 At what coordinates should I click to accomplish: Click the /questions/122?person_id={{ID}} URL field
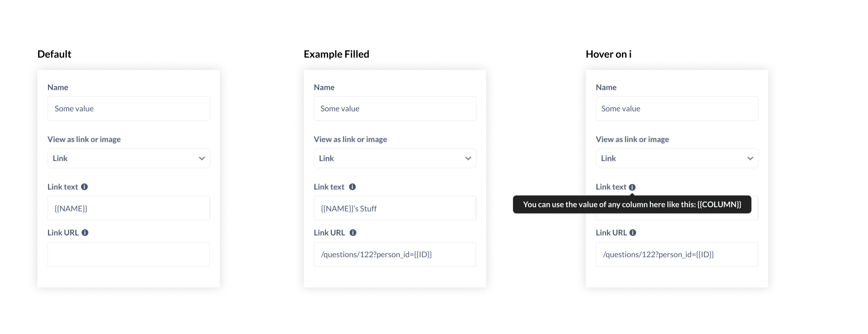pos(395,254)
